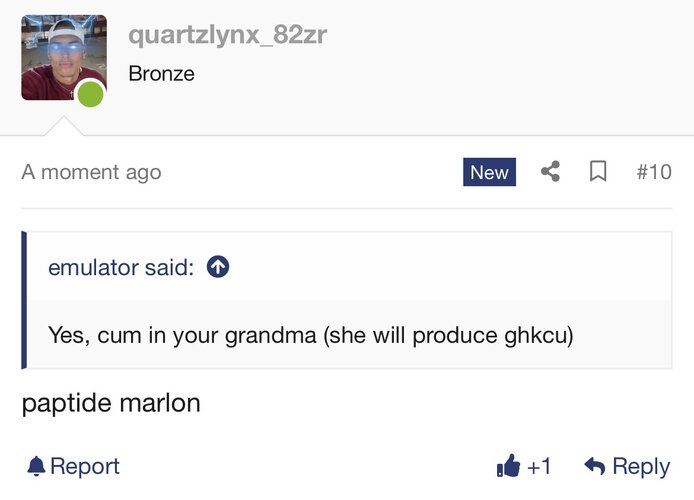
Task: Open the 'emulator said:' quote header
Action: coord(121,267)
